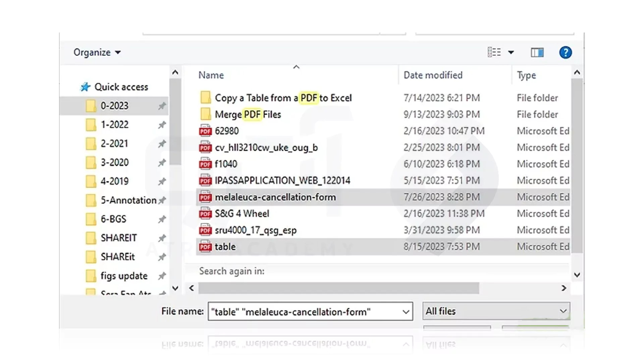The width and height of the screenshot is (644, 362).
Task: Click file list scroll up arrow
Action: click(577, 72)
